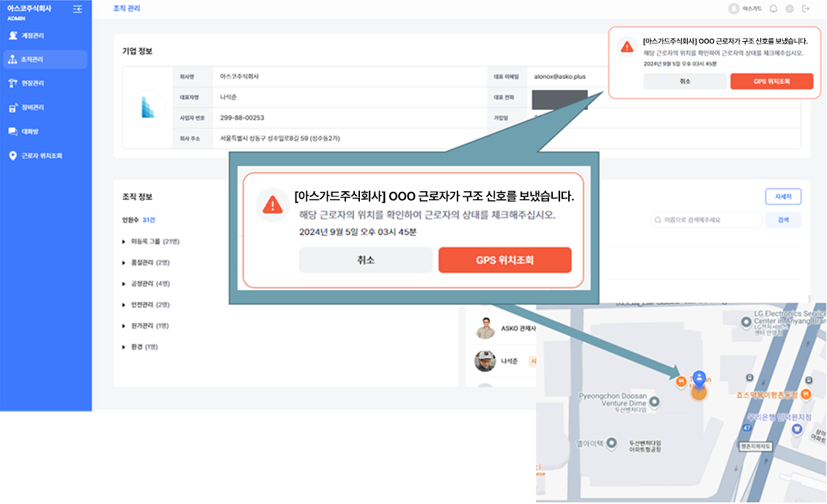This screenshot has width=827, height=504.
Task: Open the notification bell in the header
Action: coord(773,9)
